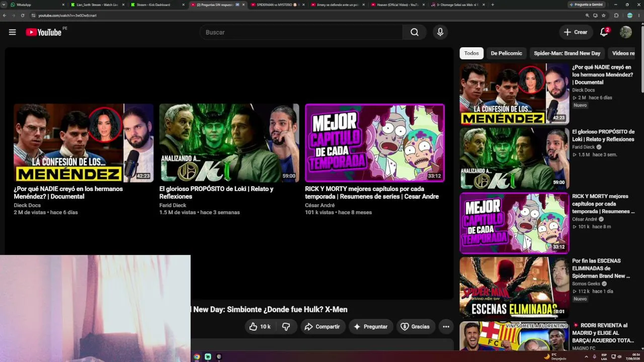Switch to Stream - Kick Dashboard tab
Screen dimensions: 644x362
157,5
